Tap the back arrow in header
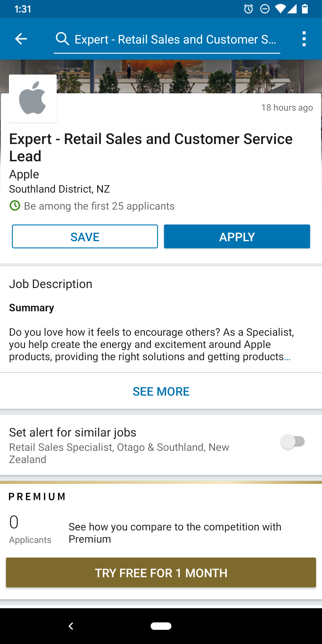322x644 pixels. (21, 39)
